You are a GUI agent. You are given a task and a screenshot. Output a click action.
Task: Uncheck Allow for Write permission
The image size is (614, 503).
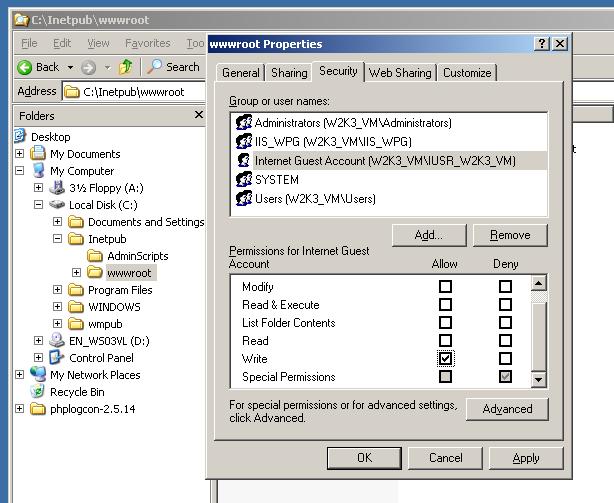point(445,359)
